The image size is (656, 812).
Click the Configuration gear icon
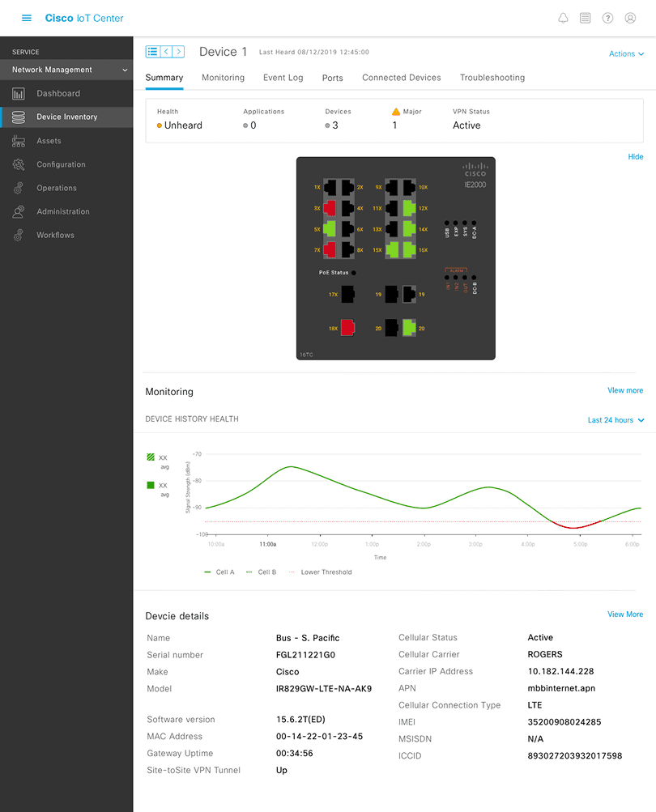click(x=18, y=164)
